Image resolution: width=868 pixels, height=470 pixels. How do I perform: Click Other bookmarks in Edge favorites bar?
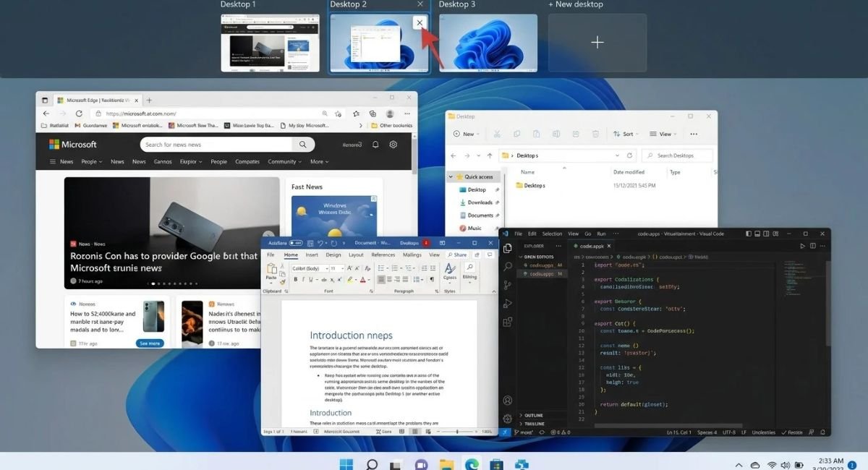[391, 125]
